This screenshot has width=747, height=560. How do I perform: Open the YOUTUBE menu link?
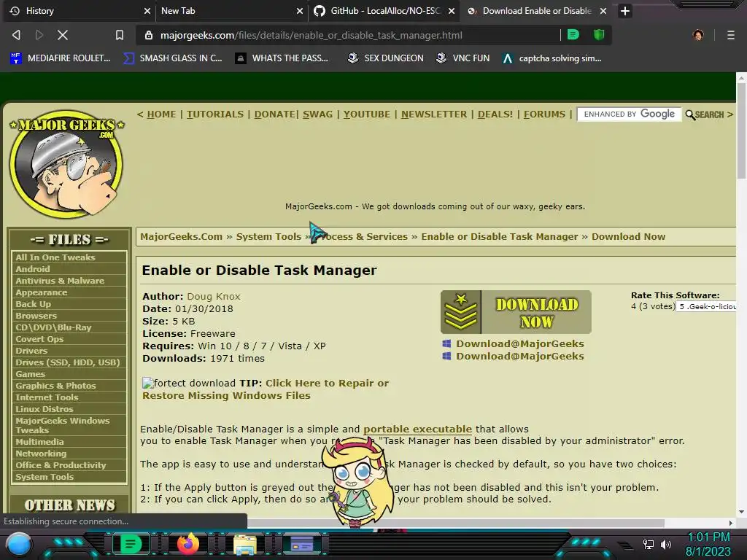pyautogui.click(x=367, y=114)
